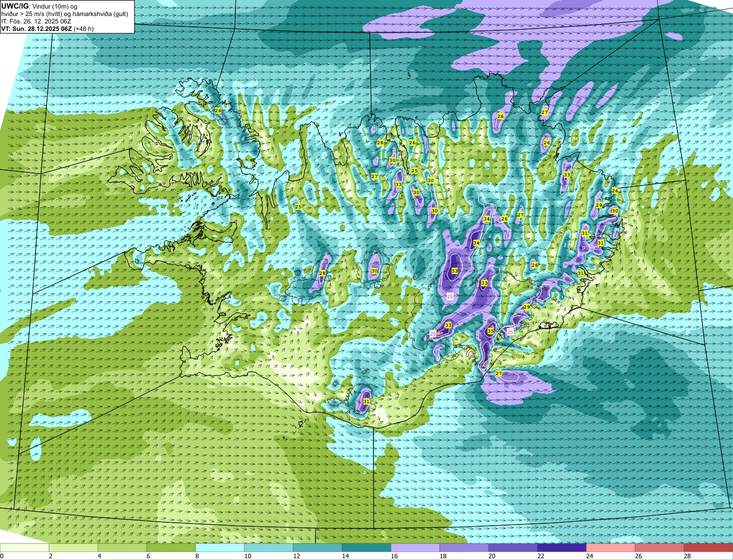733x560 pixels.
Task: Select the 6–8 m/s olive green legend swatch
Action: (x=171, y=548)
